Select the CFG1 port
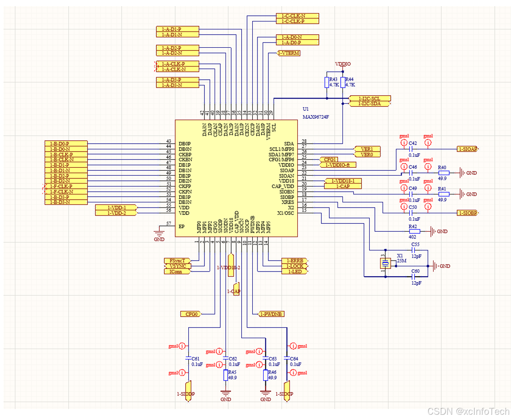Screen dimensions: 511x420 (329, 160)
